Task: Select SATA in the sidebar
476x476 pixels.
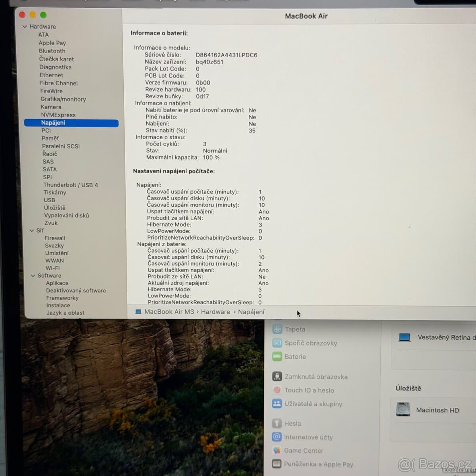Action: click(50, 169)
